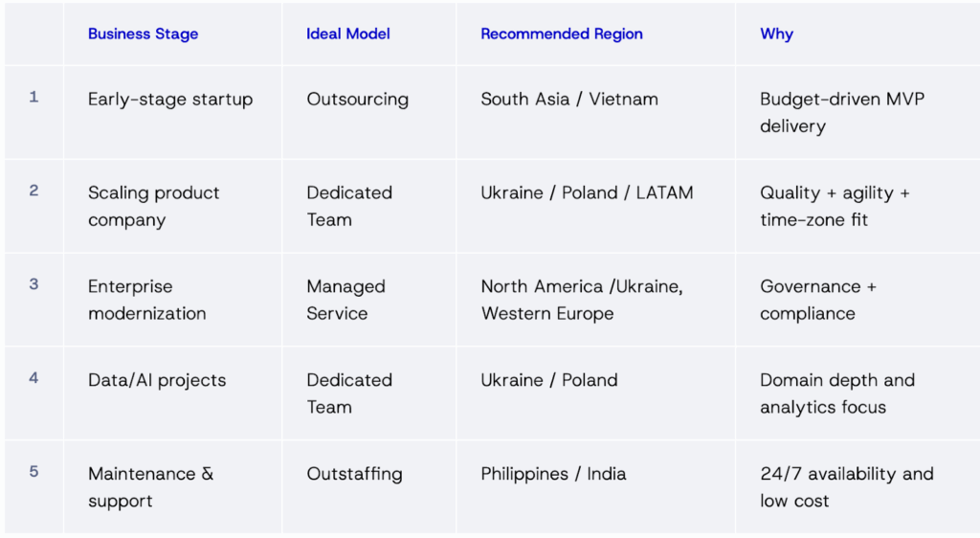Click the Budget-driven MVP delivery cell
The height and width of the screenshot is (538, 980).
click(x=842, y=112)
